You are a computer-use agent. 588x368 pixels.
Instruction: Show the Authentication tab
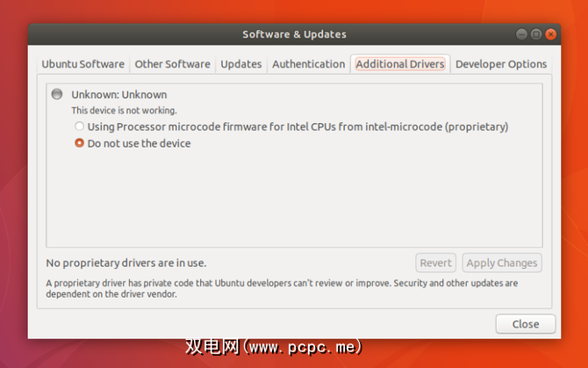pyautogui.click(x=308, y=64)
